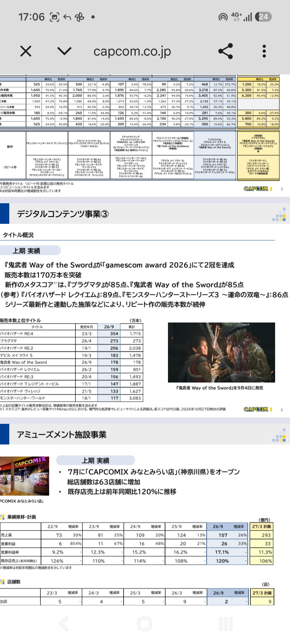The width and height of the screenshot is (290, 644).
Task: Tap the 業績推移・計画 section label
Action: [x=21, y=517]
